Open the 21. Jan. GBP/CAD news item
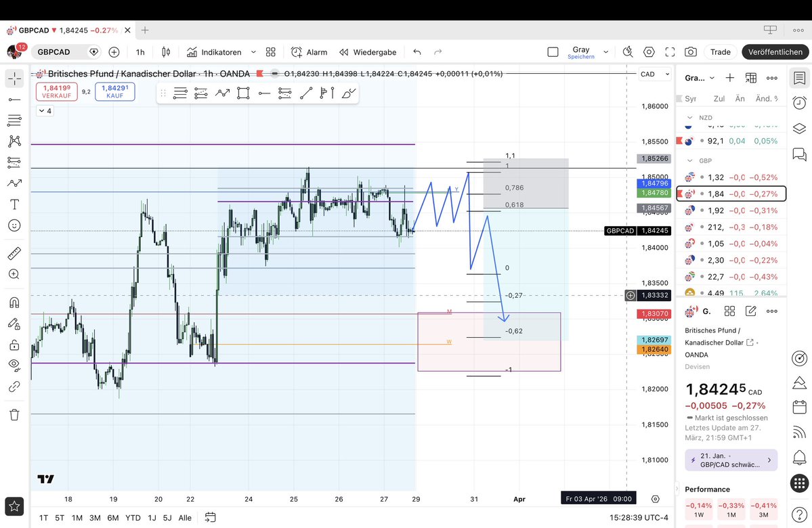This screenshot has height=528, width=812. click(x=731, y=460)
